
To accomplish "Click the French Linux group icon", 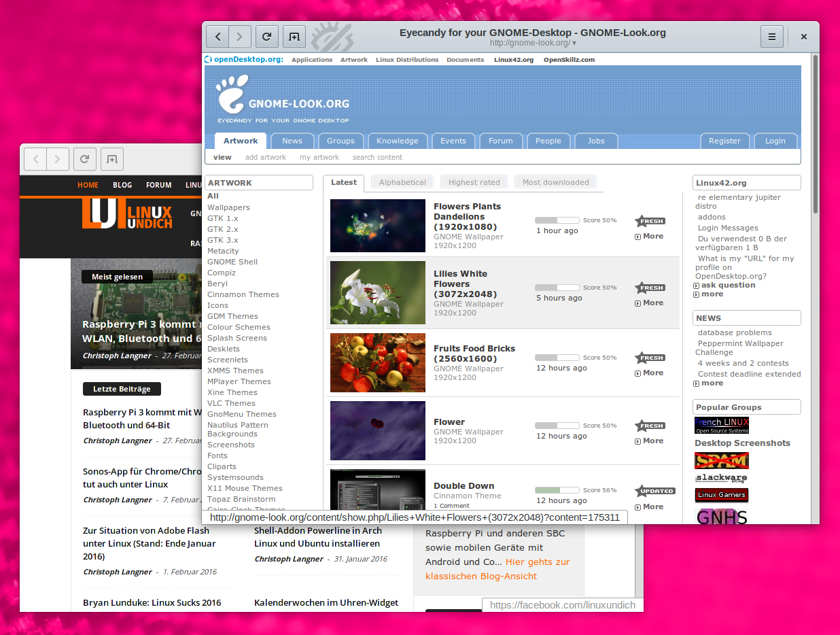I will point(722,426).
